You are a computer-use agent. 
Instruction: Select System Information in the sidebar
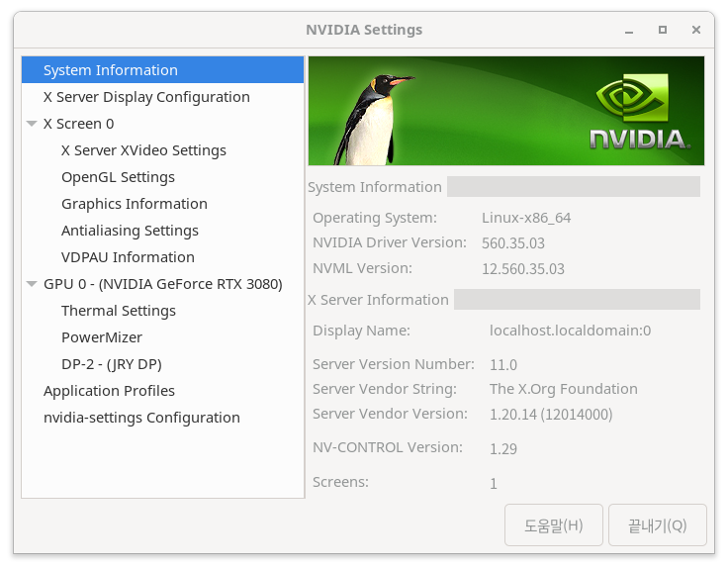click(162, 70)
